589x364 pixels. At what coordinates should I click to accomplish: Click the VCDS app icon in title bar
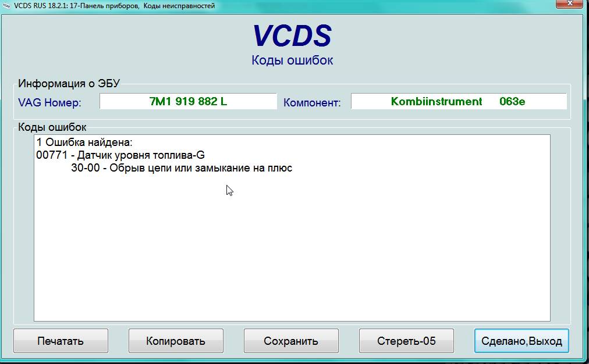[x=6, y=6]
